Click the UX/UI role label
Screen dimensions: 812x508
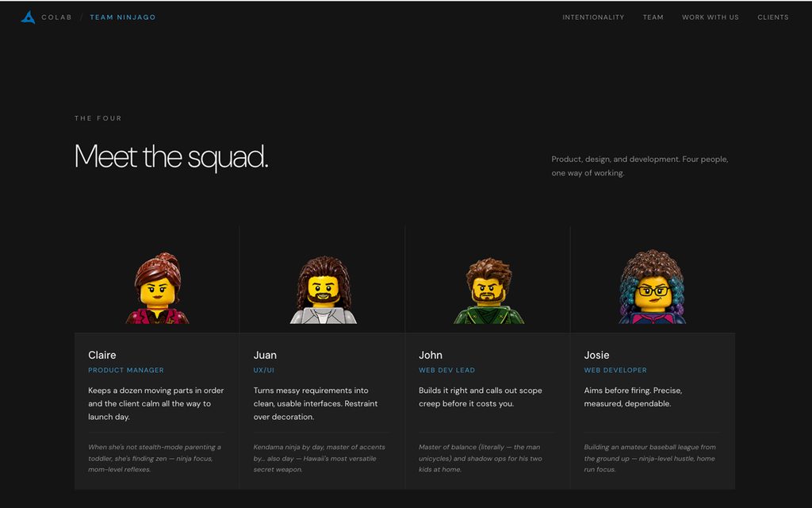coord(263,370)
